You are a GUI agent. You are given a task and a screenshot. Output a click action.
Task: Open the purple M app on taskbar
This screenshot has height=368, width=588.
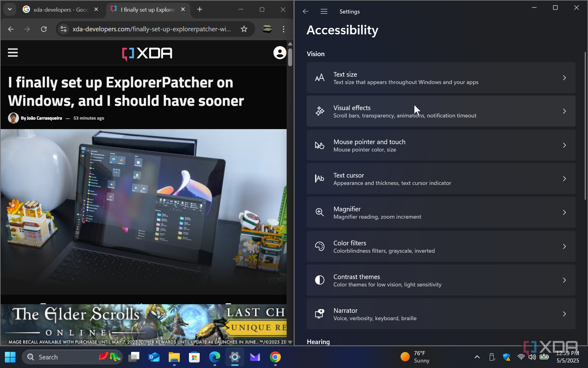[255, 357]
